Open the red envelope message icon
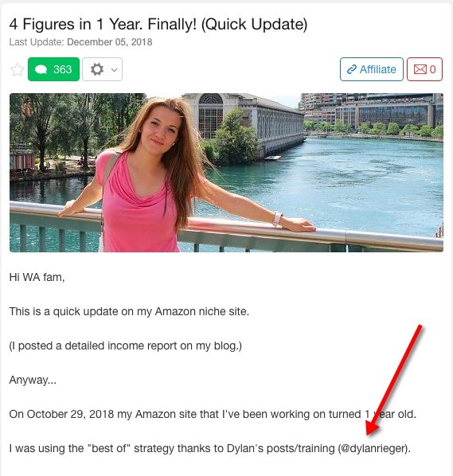Screen dimensions: 453x476 pyautogui.click(x=420, y=69)
